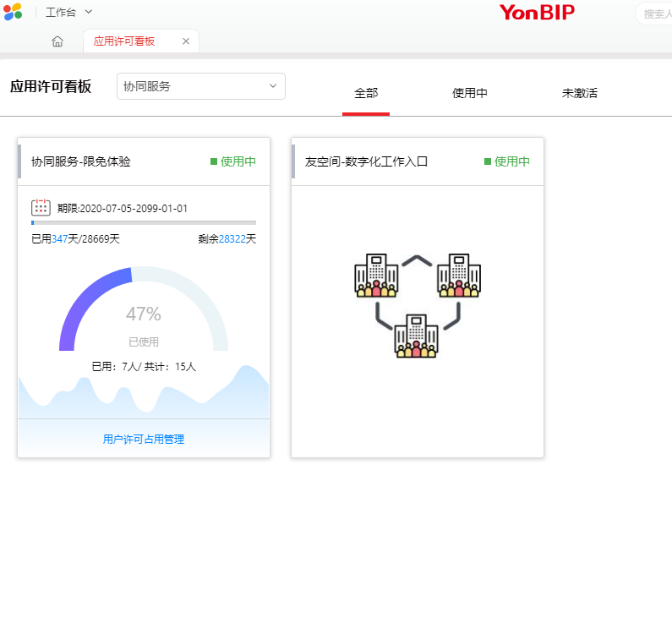Click the 剩余28322天 text
The height and width of the screenshot is (634, 672).
point(227,238)
